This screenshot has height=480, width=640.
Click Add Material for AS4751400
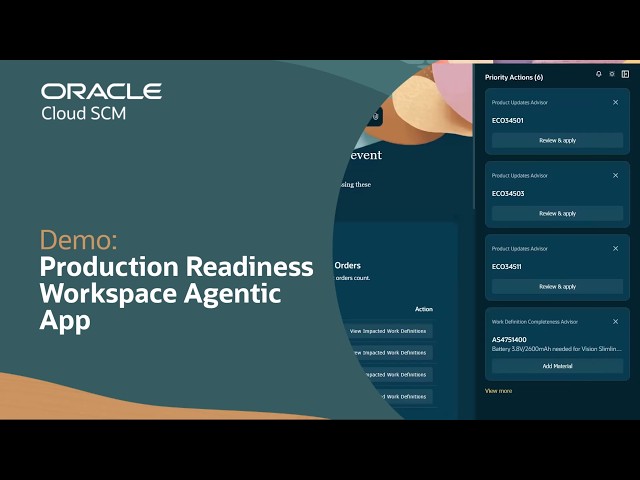click(557, 366)
